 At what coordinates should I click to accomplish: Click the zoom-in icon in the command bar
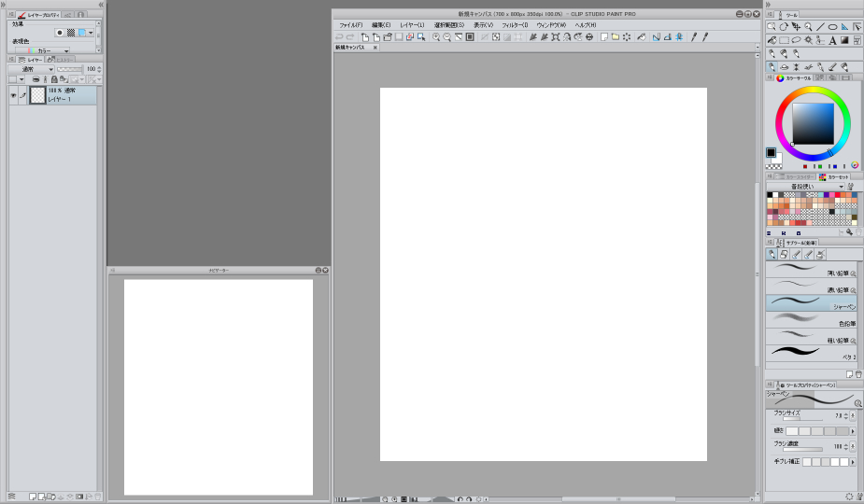tap(435, 36)
